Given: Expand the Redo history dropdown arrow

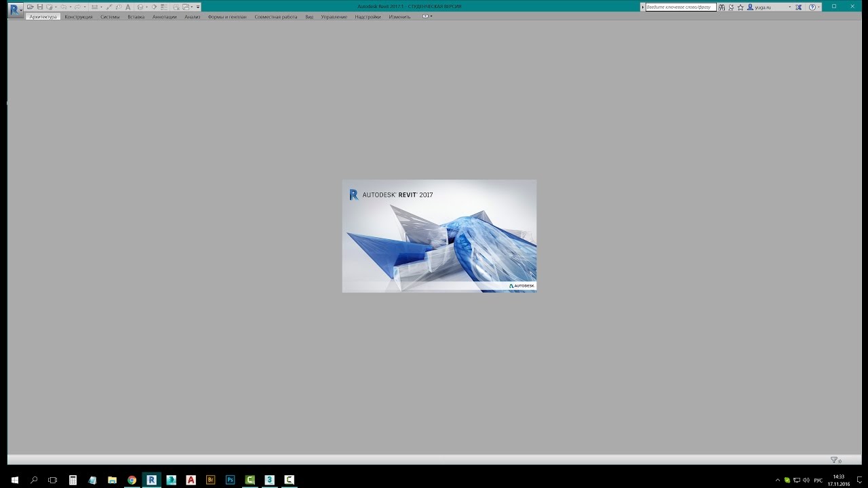Looking at the screenshot, I should point(85,7).
